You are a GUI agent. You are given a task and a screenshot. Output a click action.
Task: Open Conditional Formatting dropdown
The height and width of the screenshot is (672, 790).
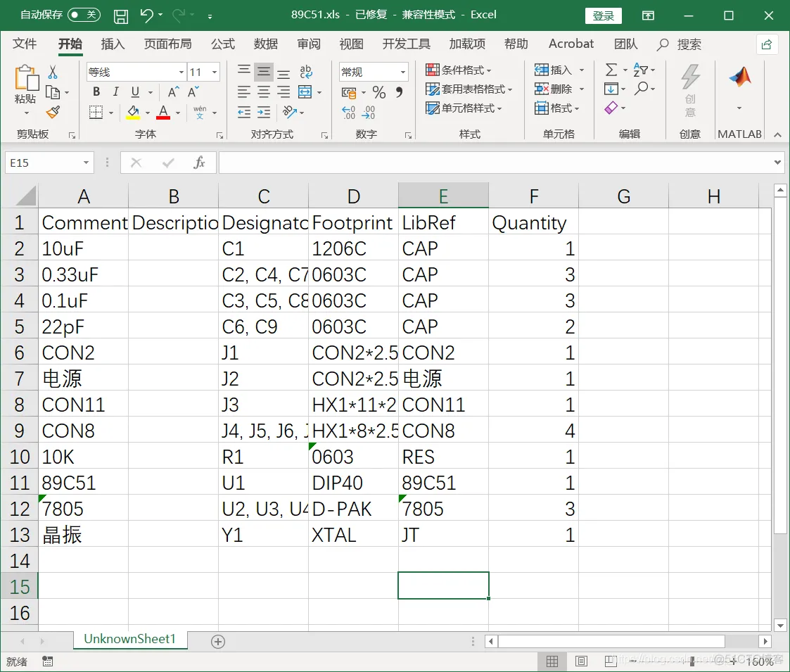[x=459, y=70]
